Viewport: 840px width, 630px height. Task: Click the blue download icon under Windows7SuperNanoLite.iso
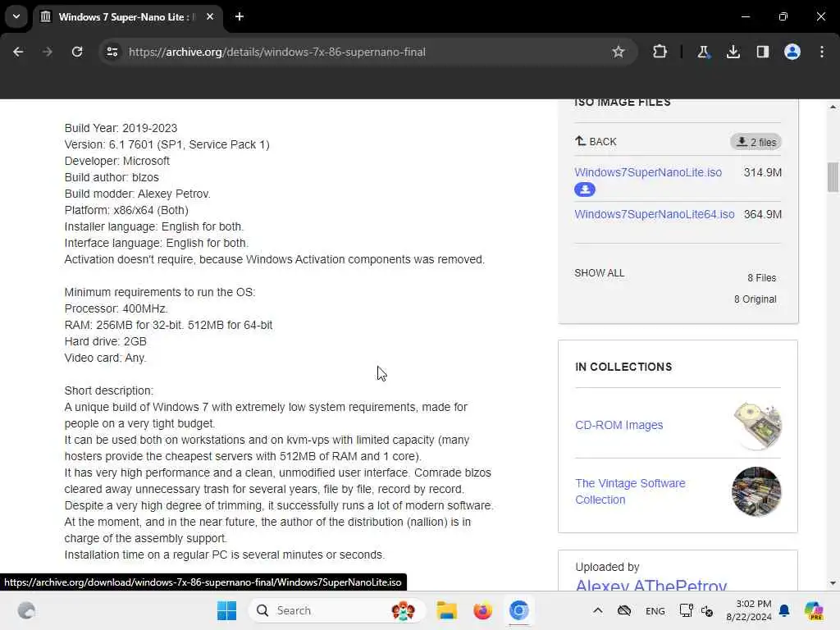click(x=584, y=189)
